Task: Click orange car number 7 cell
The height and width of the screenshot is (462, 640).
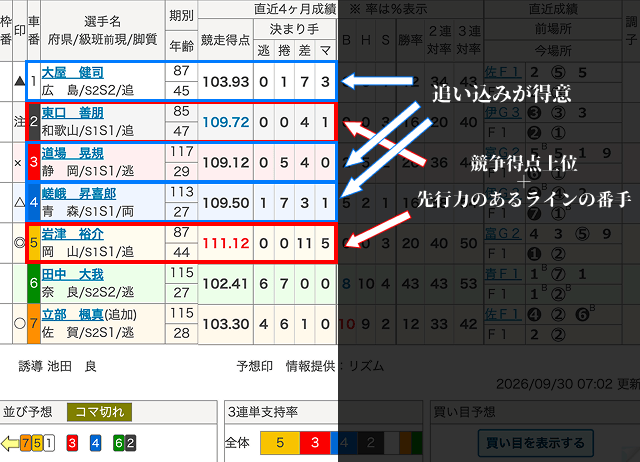Action: [34, 324]
